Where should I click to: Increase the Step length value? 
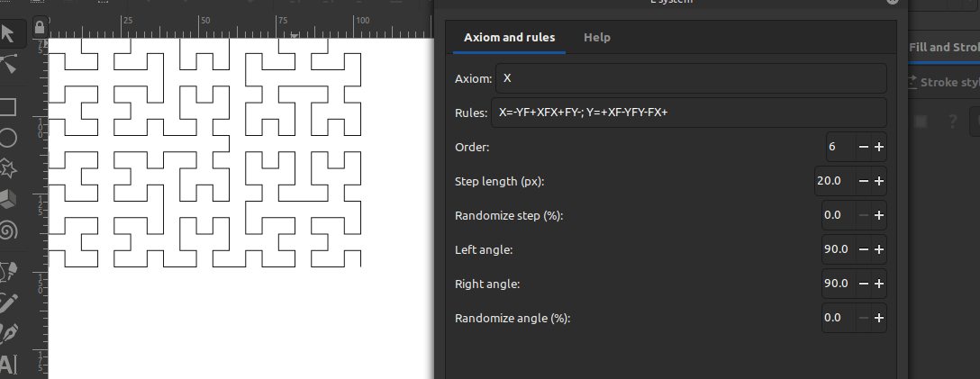click(x=879, y=181)
